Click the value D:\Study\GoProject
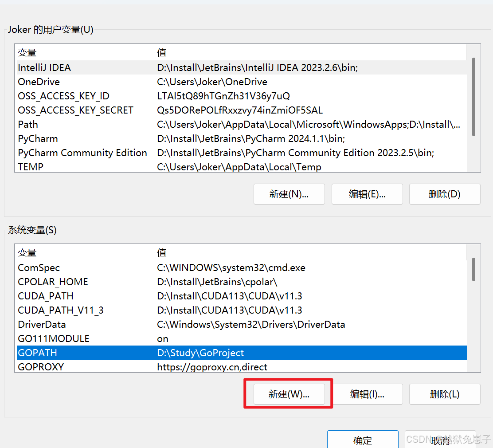 [200, 353]
